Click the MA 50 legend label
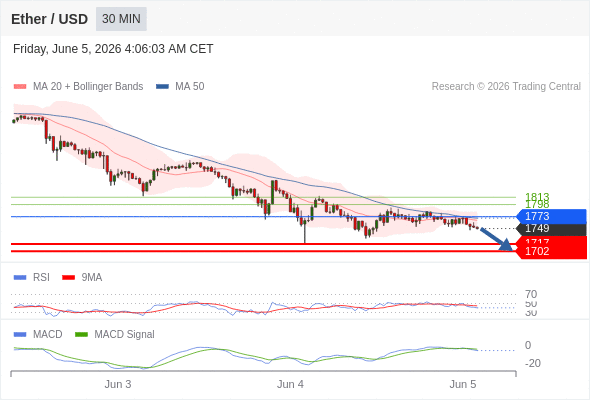 [190, 87]
